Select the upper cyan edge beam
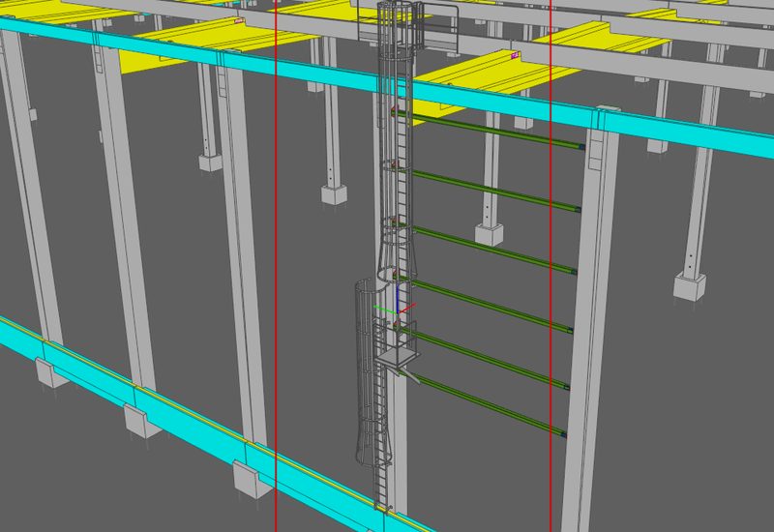This screenshot has height=532, width=774. [385, 82]
